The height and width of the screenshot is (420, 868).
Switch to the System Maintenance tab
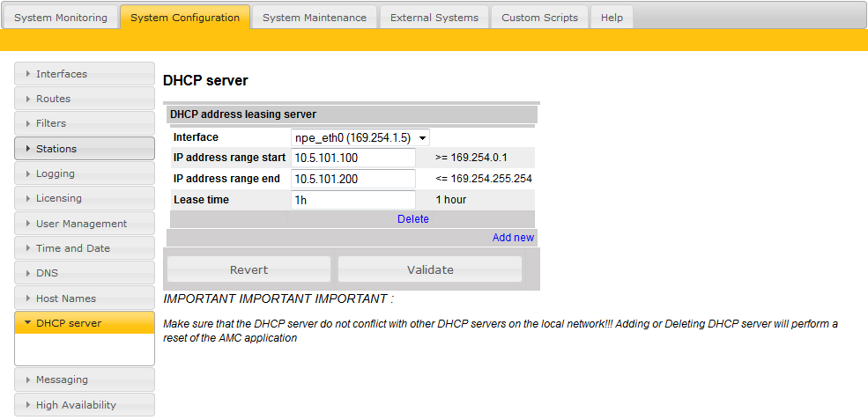click(314, 18)
